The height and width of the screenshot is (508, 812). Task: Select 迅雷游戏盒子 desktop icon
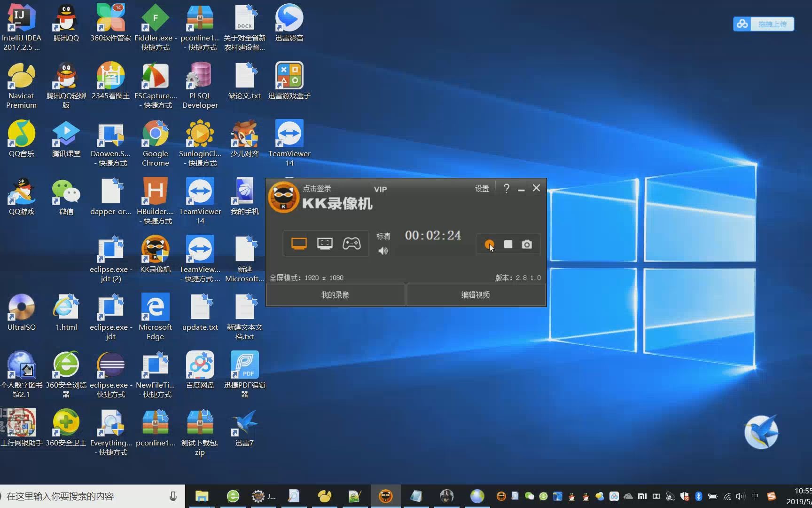[289, 80]
